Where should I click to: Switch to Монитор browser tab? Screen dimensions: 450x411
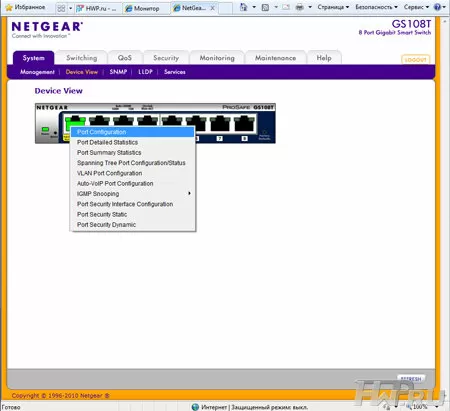pos(146,8)
